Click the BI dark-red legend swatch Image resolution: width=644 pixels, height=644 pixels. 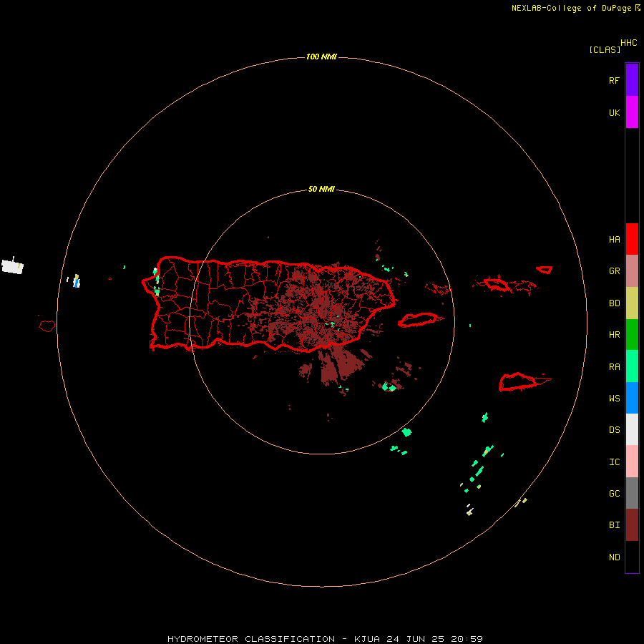pyautogui.click(x=632, y=525)
